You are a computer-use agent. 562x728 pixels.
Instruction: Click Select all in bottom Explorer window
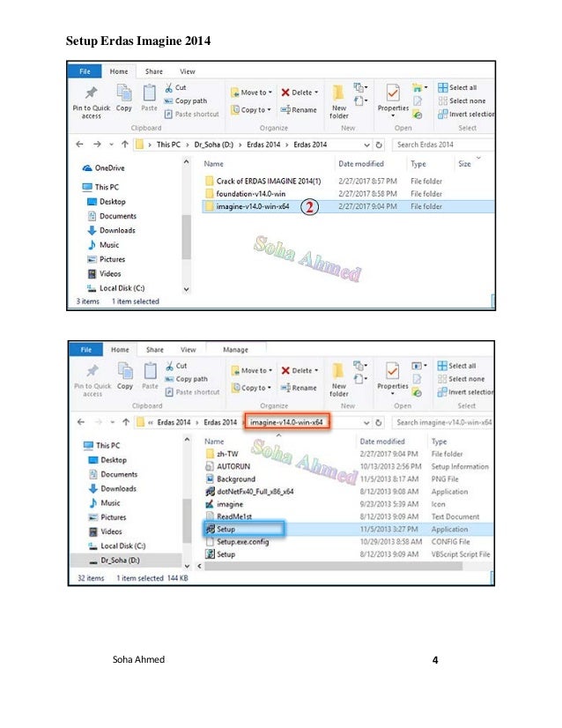(456, 366)
